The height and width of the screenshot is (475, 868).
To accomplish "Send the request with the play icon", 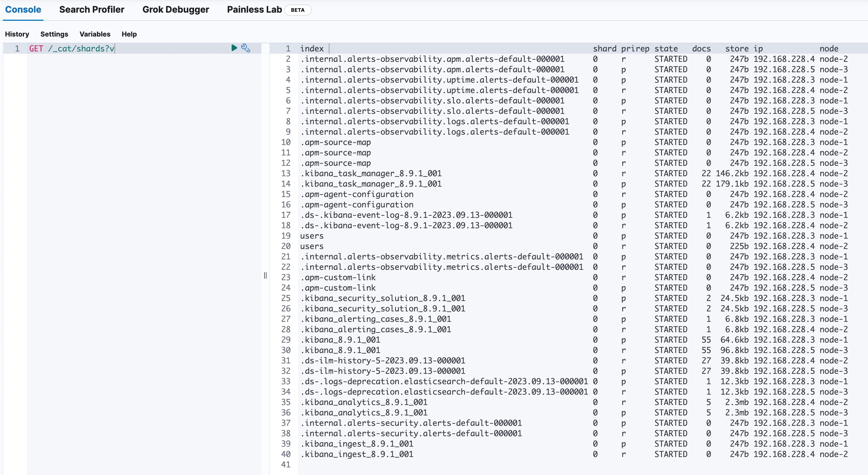I will pos(234,48).
